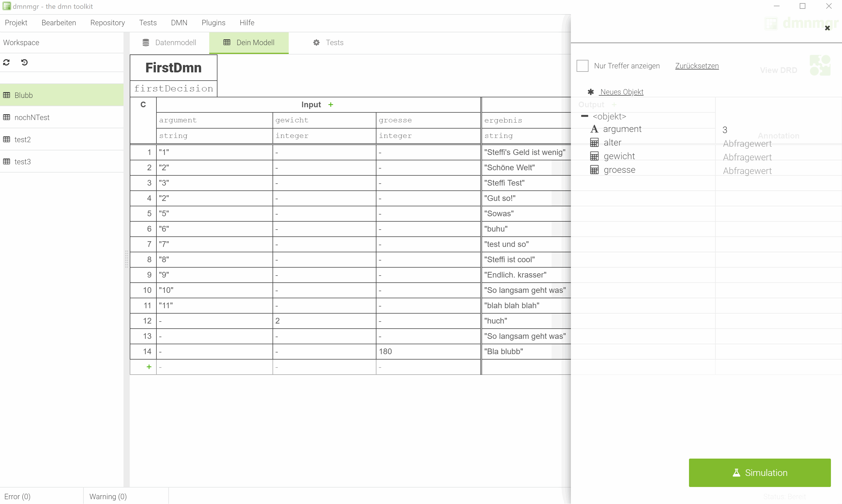
Task: Click the calculator icon beside gewicht
Action: tap(594, 156)
